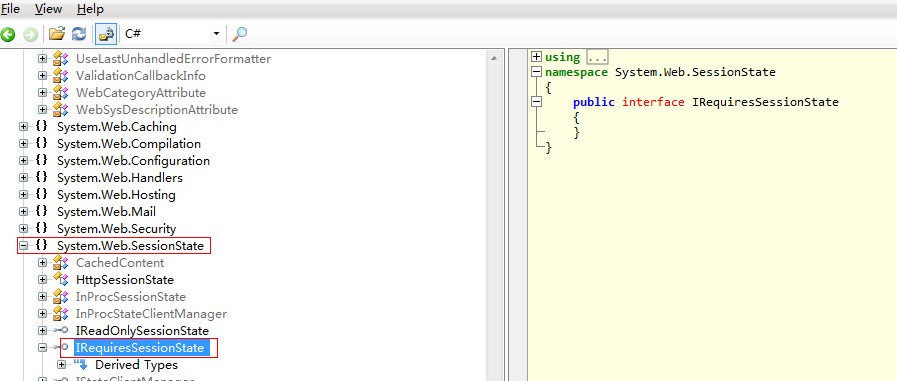The width and height of the screenshot is (897, 381).
Task: Expand the collapsed using directives
Action: click(536, 57)
